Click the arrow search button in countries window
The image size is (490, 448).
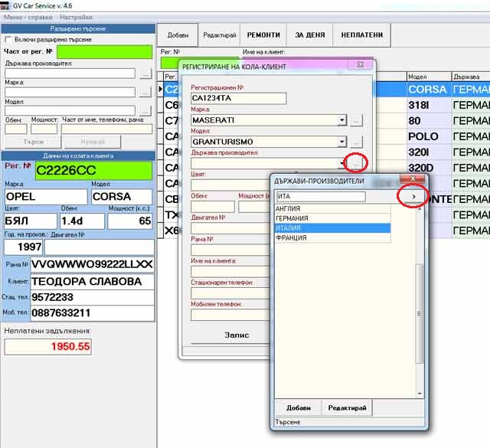[x=413, y=197]
